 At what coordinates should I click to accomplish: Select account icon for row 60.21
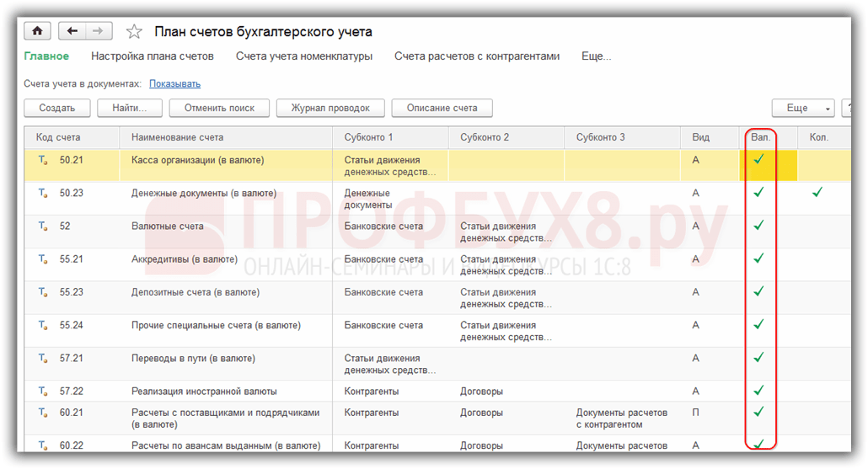point(43,413)
